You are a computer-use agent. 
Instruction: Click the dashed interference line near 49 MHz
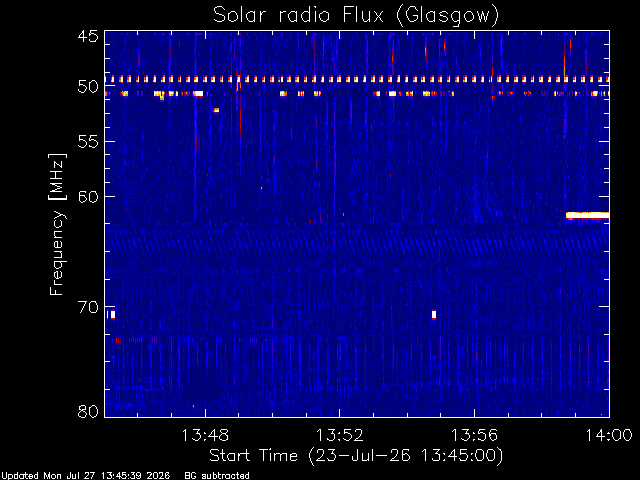coord(357,79)
